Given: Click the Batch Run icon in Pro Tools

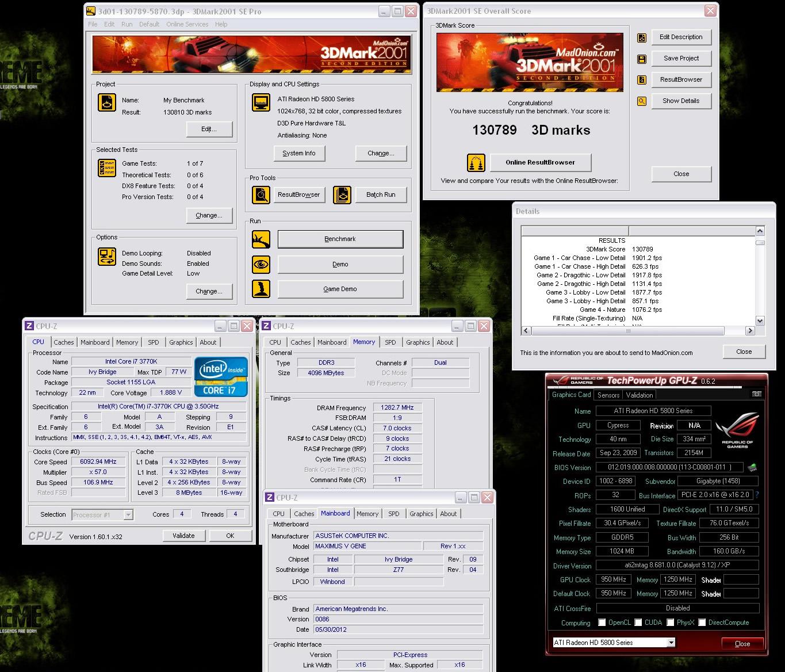Looking at the screenshot, I should coord(342,194).
